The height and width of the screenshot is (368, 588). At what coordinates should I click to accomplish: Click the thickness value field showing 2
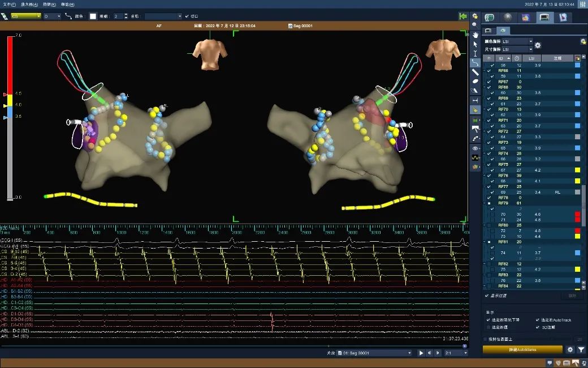tap(118, 16)
